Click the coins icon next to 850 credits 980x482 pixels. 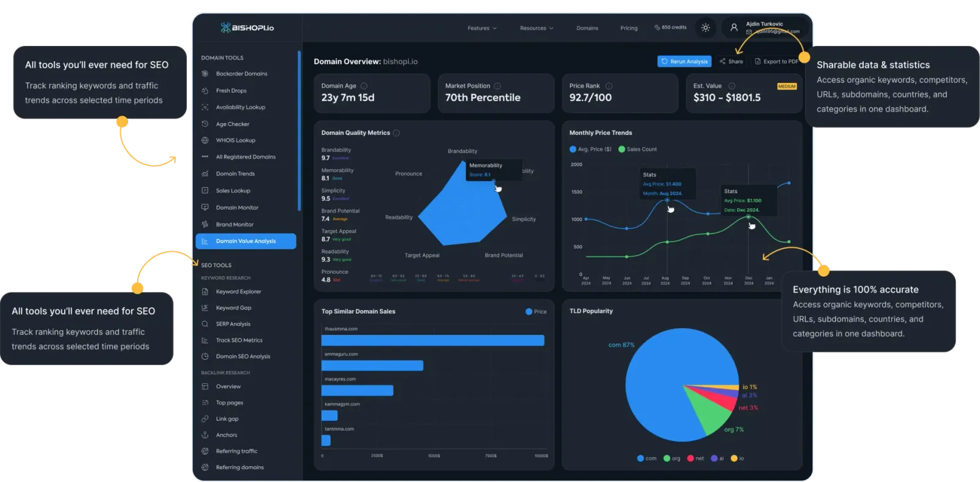tap(657, 28)
